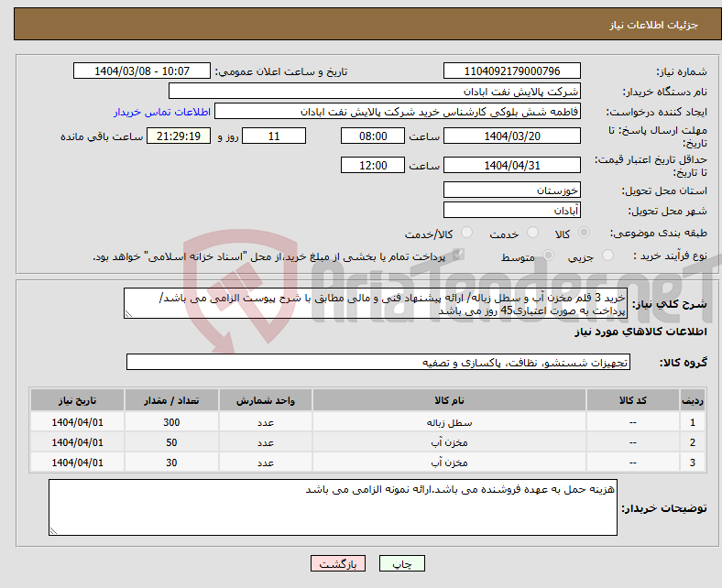
Task: Click the واحد شمارش column header
Action: [266, 400]
